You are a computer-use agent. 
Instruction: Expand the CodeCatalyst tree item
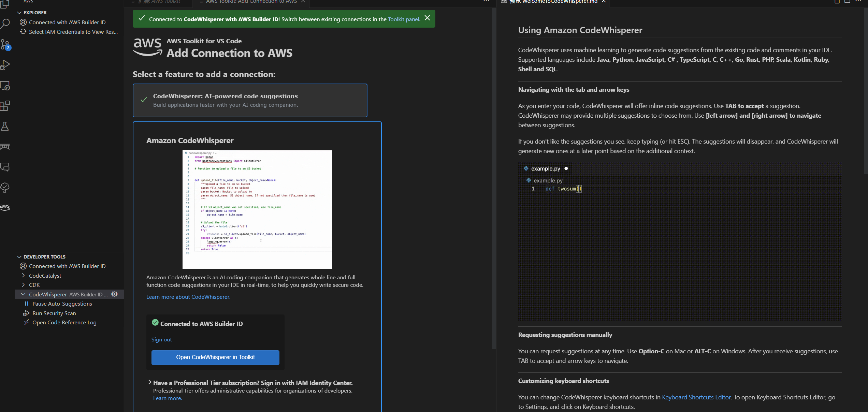[x=45, y=276]
